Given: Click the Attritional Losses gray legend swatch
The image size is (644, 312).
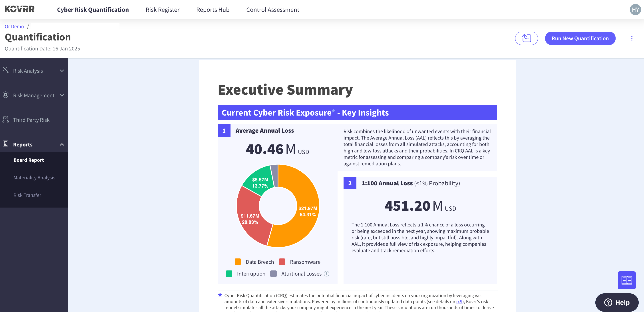Looking at the screenshot, I should pos(273,274).
